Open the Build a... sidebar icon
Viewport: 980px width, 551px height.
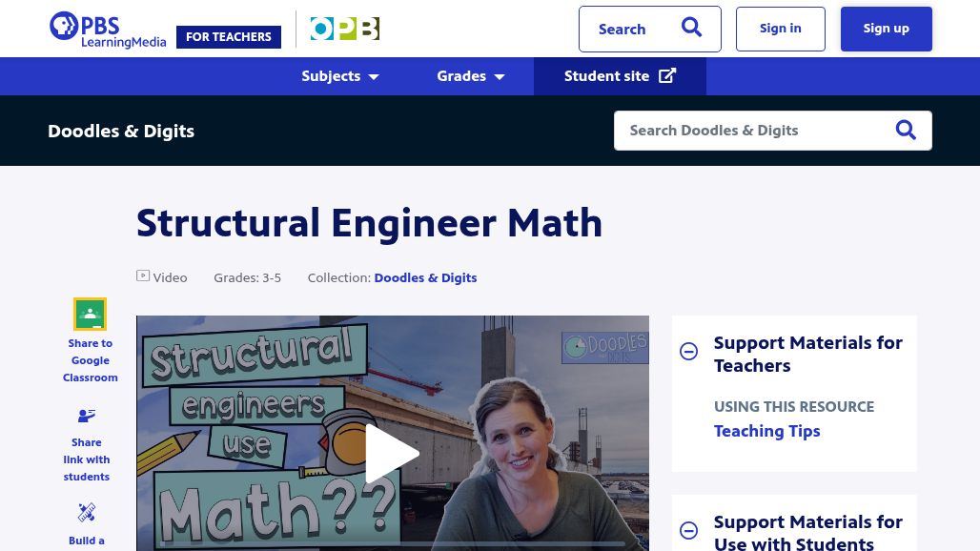point(87,513)
